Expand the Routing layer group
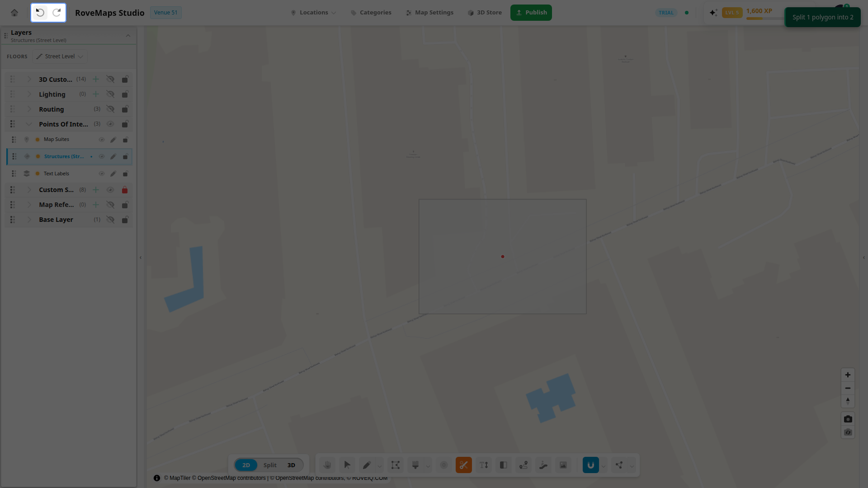Viewport: 868px width, 488px height. pyautogui.click(x=29, y=109)
